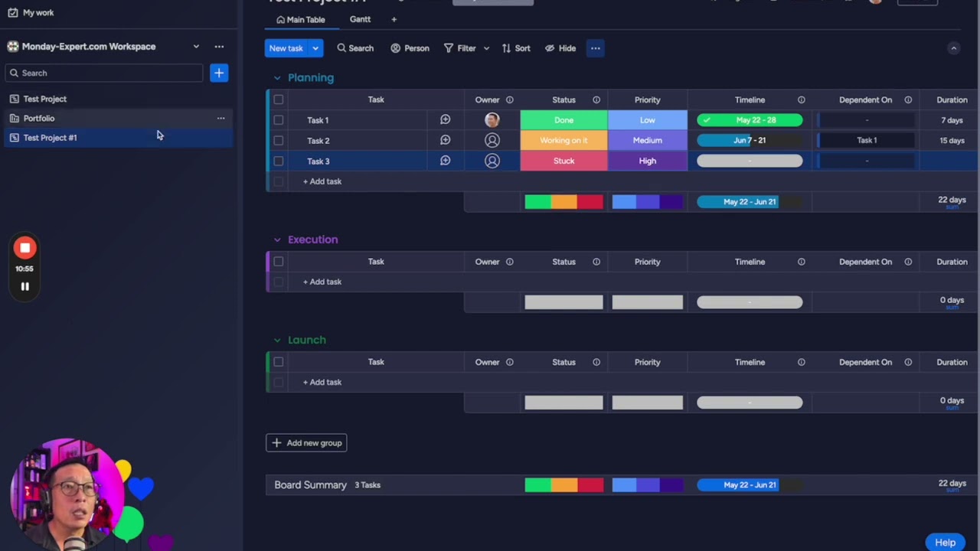
Task: Click Planning summary status color bar
Action: pos(563,202)
